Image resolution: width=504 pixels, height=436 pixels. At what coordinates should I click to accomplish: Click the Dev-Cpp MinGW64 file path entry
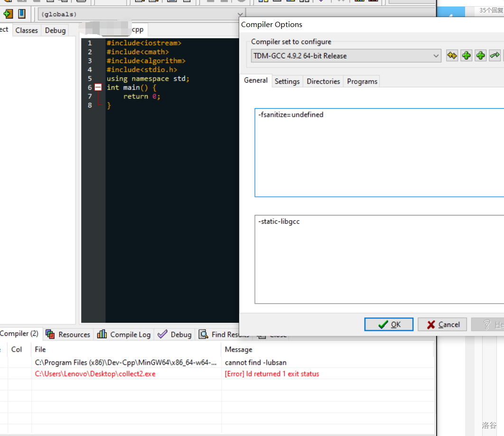126,362
